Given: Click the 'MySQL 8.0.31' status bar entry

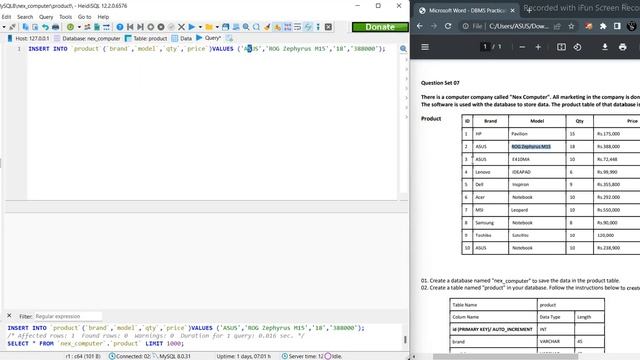Looking at the screenshot, I should tap(171, 356).
